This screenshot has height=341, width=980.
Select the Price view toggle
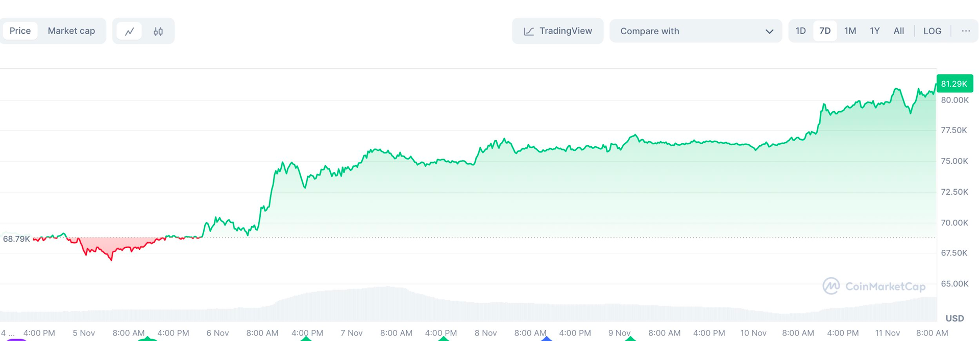coord(20,31)
